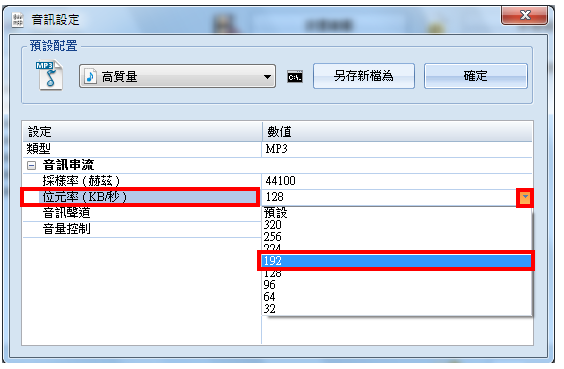Click the MP3 type value cell
The height and width of the screenshot is (369, 564).
tap(397, 149)
